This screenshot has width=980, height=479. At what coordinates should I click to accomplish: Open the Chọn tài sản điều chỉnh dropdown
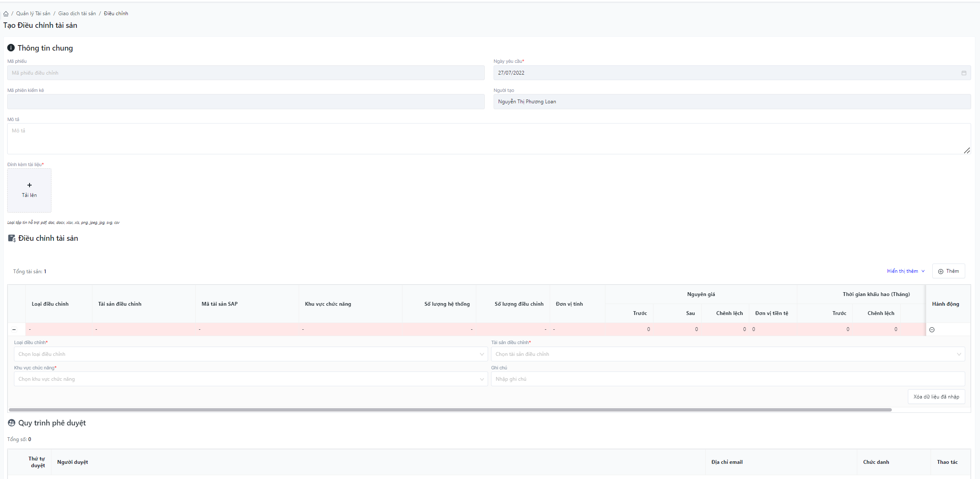[727, 354]
